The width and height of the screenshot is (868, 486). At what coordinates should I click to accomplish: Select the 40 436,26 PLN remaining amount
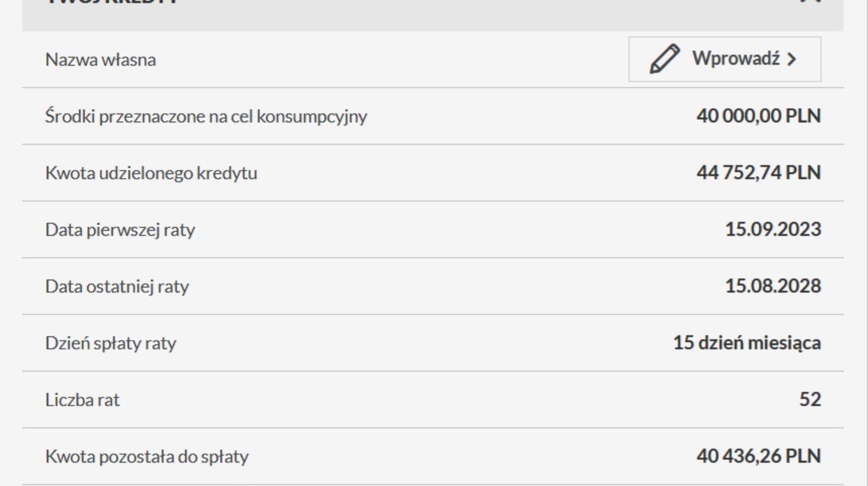coord(759,456)
